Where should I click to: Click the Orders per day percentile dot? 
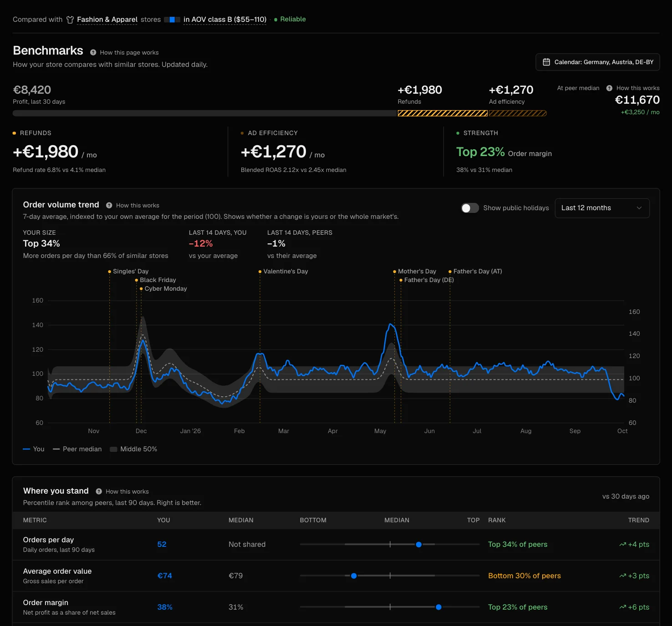[419, 545]
